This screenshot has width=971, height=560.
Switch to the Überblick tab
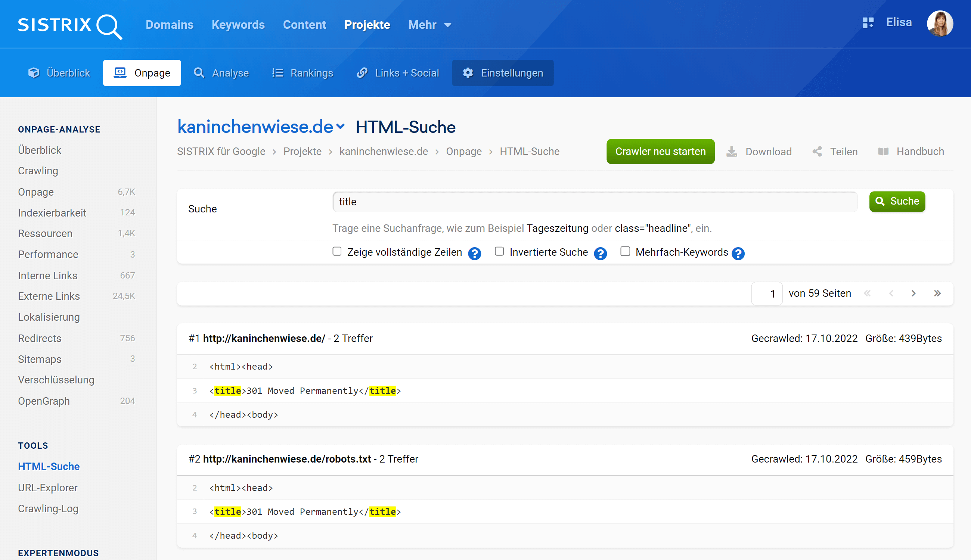(59, 73)
